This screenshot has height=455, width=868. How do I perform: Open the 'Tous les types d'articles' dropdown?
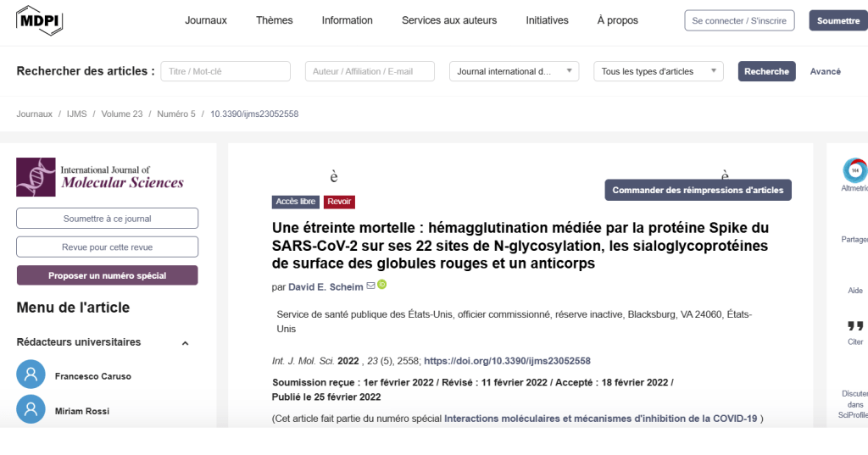(658, 72)
